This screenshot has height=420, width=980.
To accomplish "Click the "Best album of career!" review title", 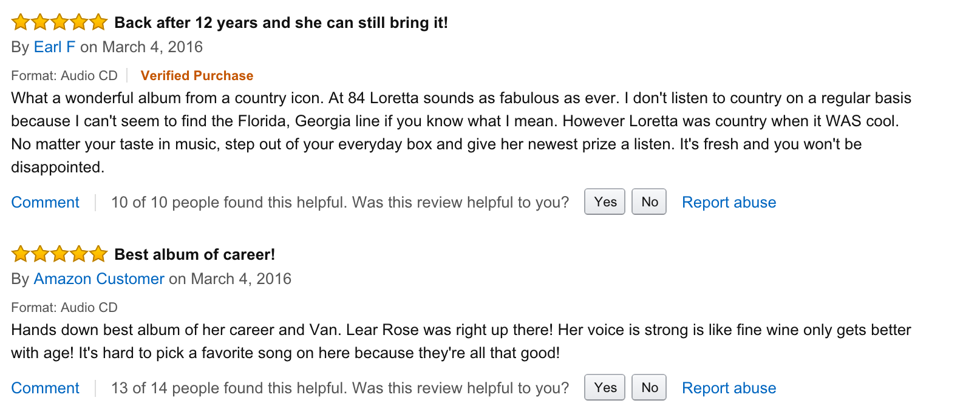I will pos(195,255).
